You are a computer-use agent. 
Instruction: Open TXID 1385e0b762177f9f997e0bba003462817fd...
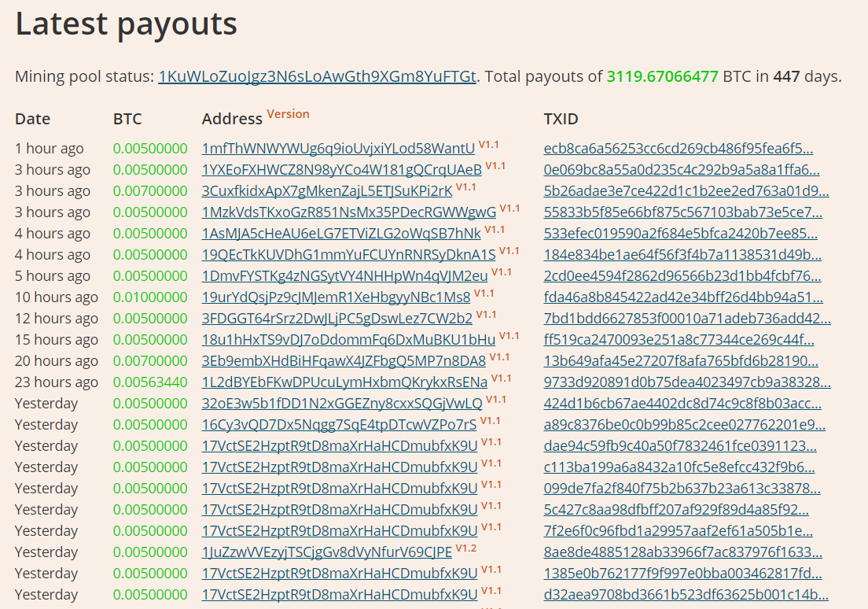tap(682, 573)
